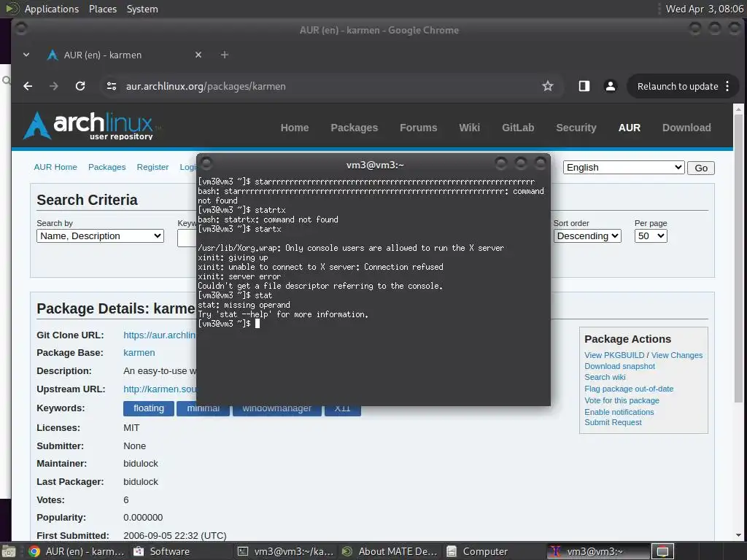Open the Per page dropdown

(651, 236)
